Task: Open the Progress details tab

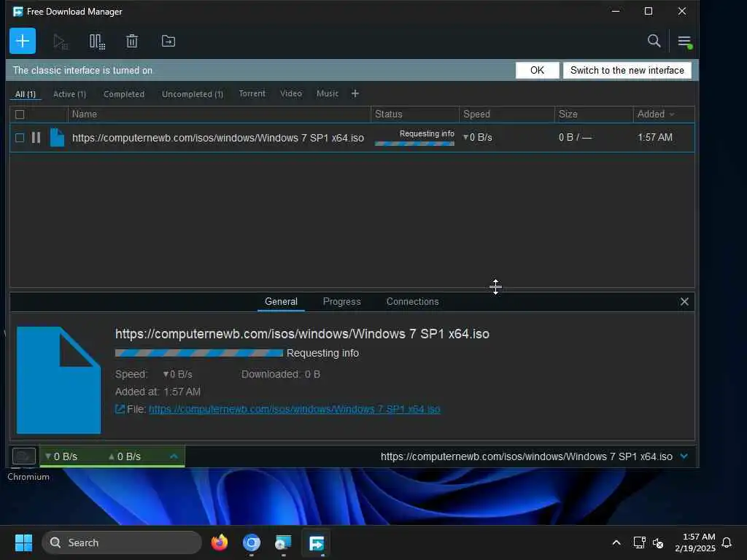Action: (x=341, y=301)
